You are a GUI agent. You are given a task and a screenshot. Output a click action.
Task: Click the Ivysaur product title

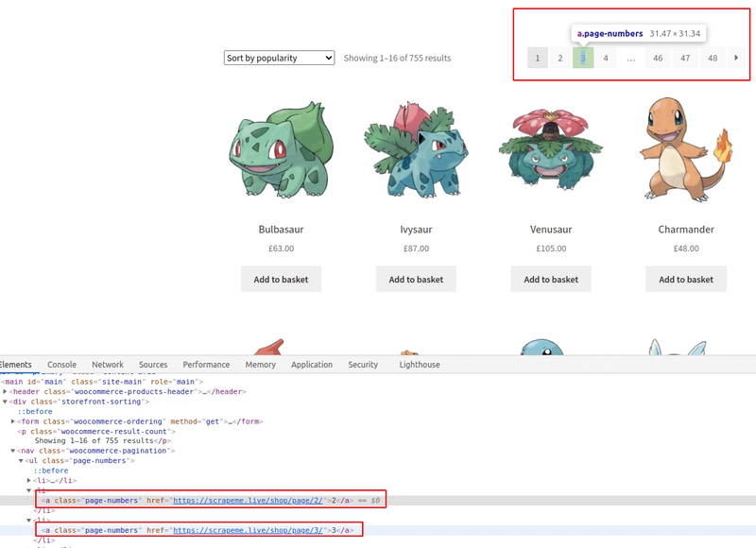click(x=416, y=230)
